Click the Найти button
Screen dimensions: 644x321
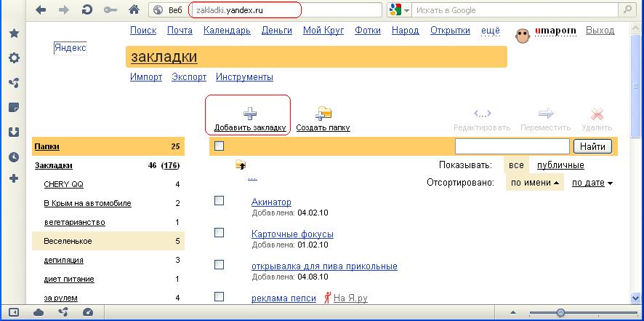coord(592,146)
